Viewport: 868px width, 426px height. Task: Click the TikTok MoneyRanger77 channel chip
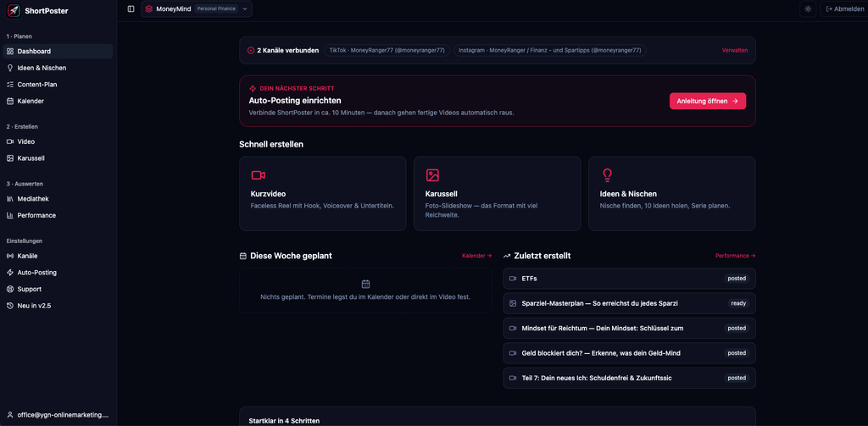pyautogui.click(x=387, y=50)
